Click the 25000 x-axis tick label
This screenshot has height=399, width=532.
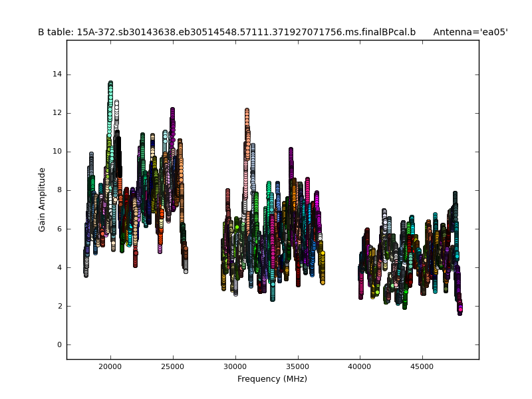(x=173, y=366)
